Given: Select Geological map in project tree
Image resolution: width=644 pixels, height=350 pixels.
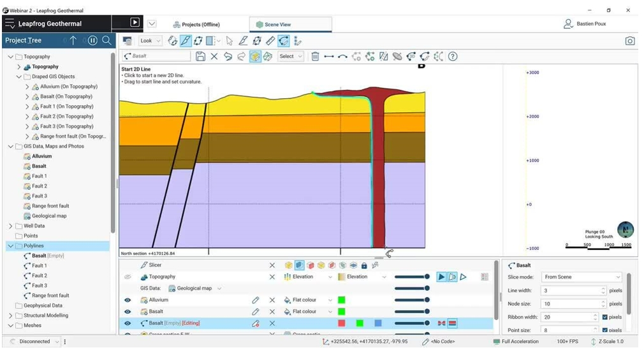Looking at the screenshot, I should [49, 216].
